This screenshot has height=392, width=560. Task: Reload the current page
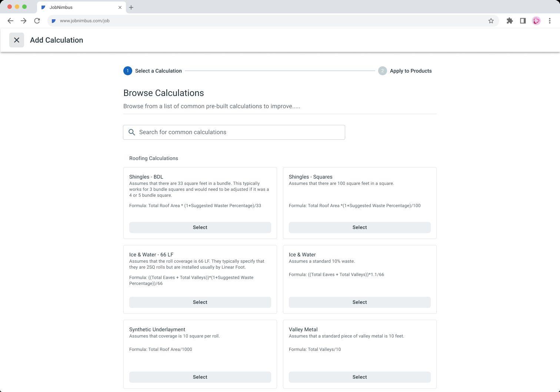pyautogui.click(x=37, y=21)
